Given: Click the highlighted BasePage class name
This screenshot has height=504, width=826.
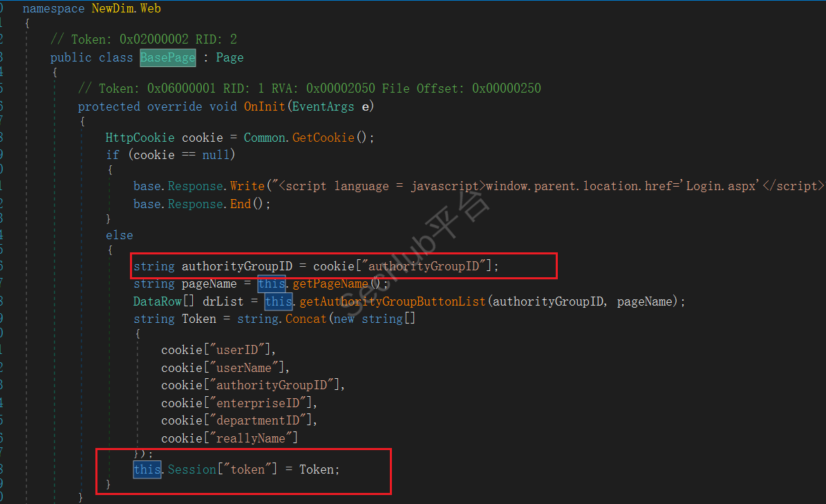Looking at the screenshot, I should tap(167, 57).
